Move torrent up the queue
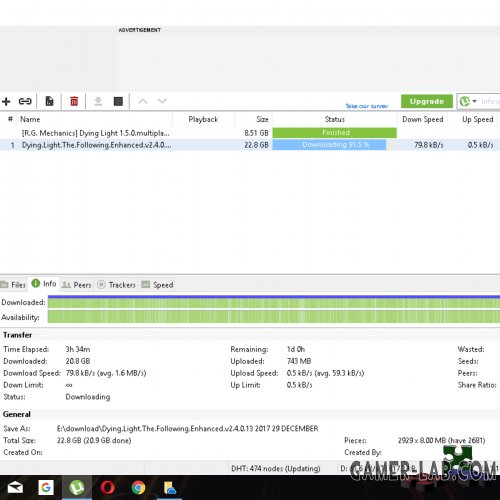Screen dimensions: 500x500 click(x=143, y=101)
